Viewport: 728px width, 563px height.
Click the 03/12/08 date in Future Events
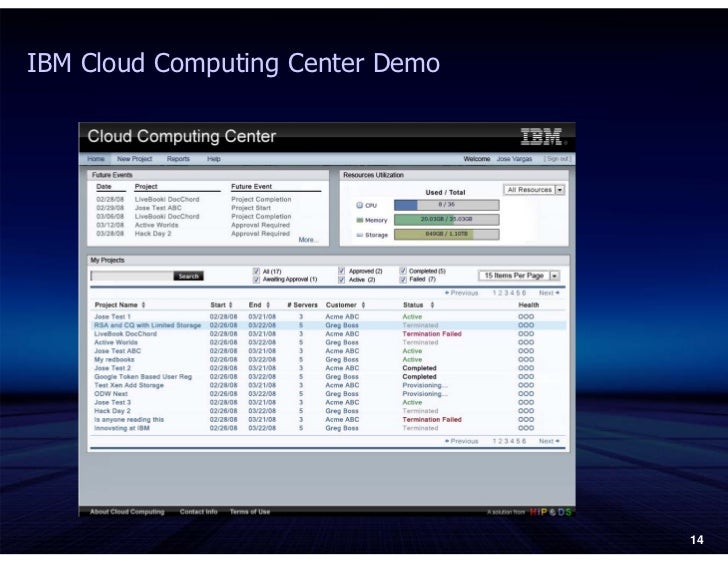click(110, 225)
